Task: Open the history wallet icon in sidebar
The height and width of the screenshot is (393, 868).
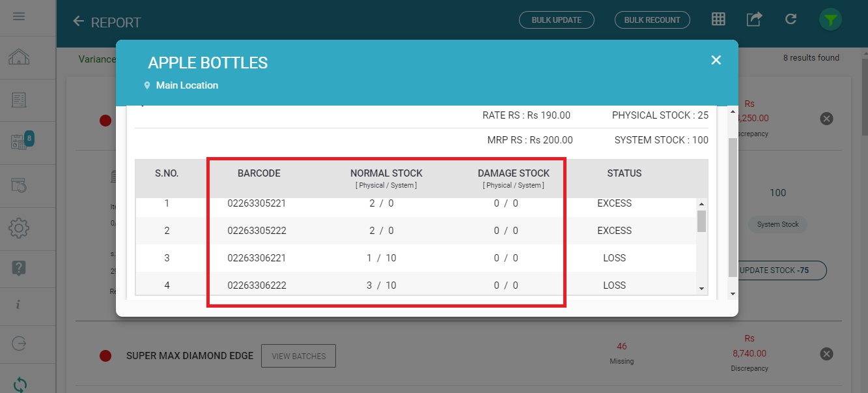Action: click(19, 185)
